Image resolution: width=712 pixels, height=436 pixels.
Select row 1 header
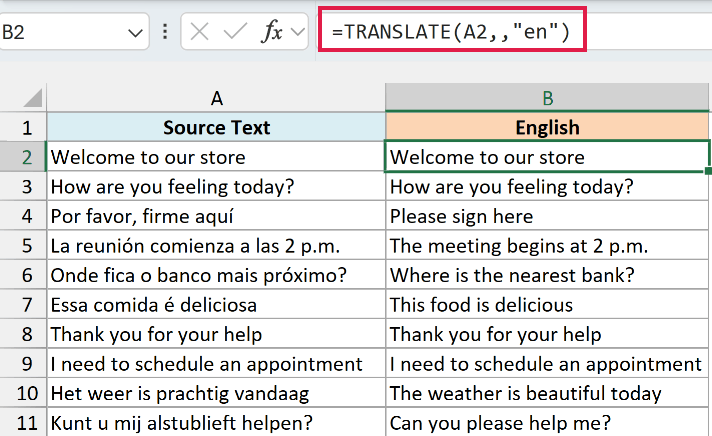point(23,127)
